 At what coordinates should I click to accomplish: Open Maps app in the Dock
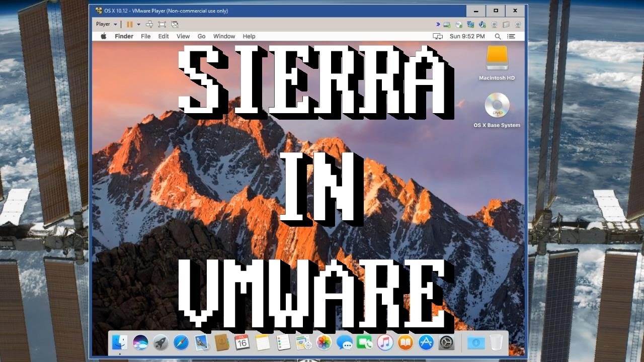click(303, 342)
